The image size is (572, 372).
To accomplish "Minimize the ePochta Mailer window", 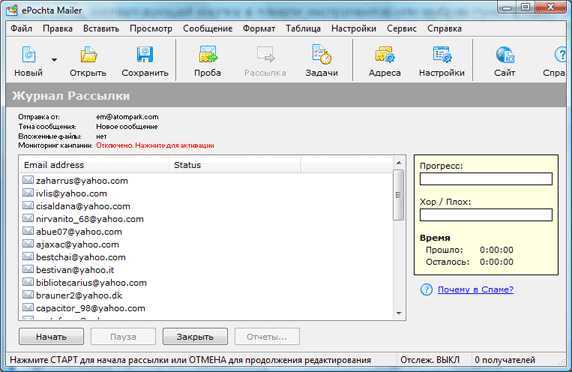I will click(507, 7).
